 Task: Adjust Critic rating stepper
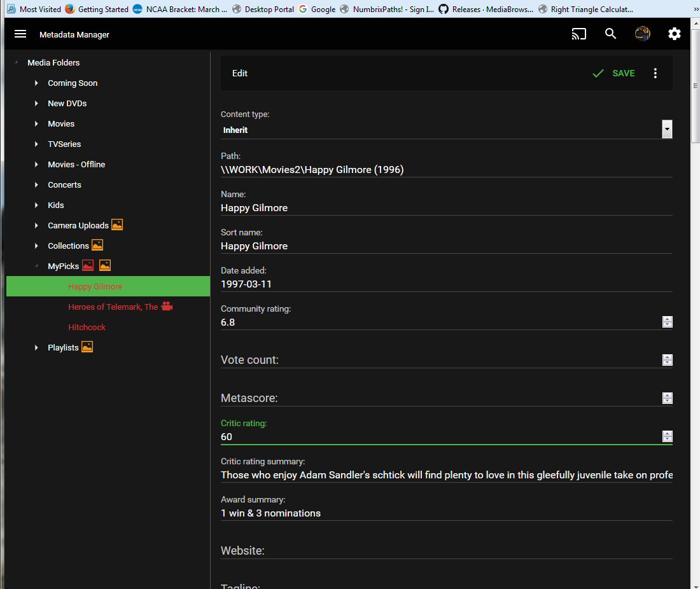tap(668, 436)
